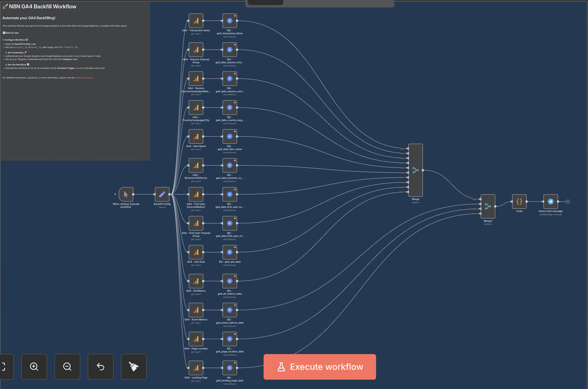Image resolution: width=588 pixels, height=389 pixels.
Task: Select the Telegram icon on Send a text message
Action: pyautogui.click(x=550, y=201)
